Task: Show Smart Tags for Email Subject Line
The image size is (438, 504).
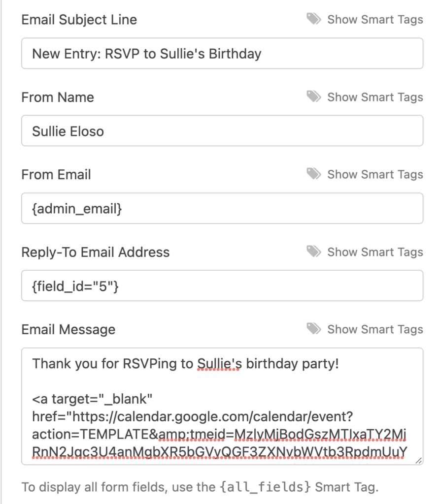Action: pyautogui.click(x=375, y=19)
